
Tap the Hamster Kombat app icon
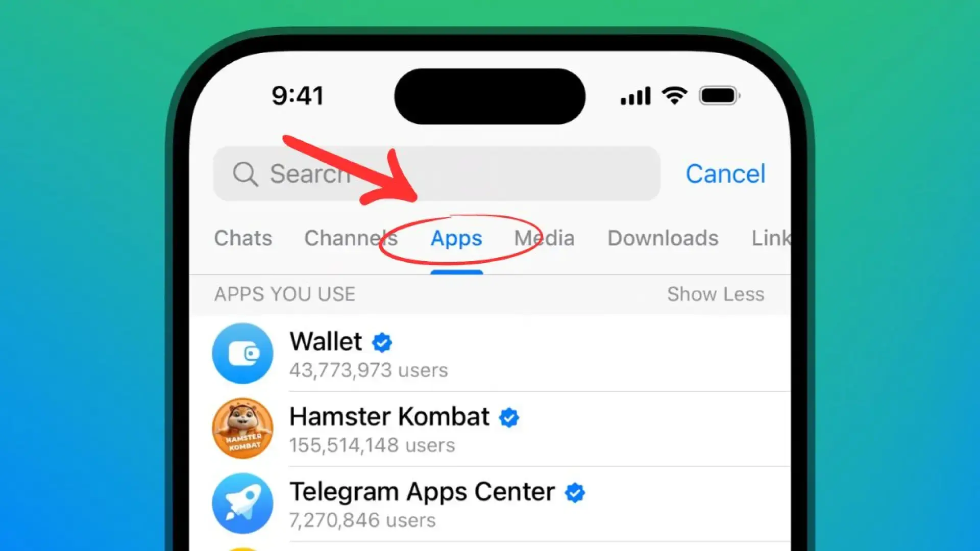click(x=243, y=429)
